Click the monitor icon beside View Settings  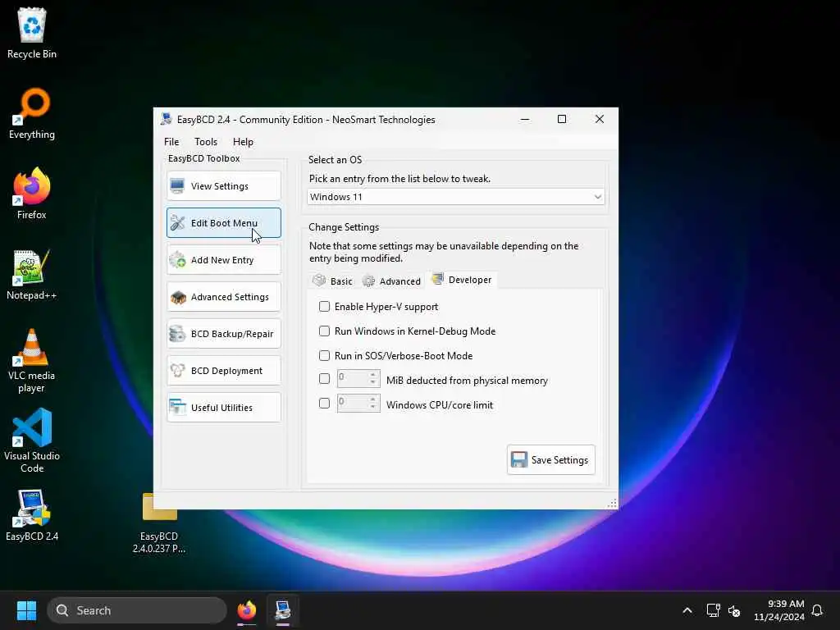coord(177,186)
